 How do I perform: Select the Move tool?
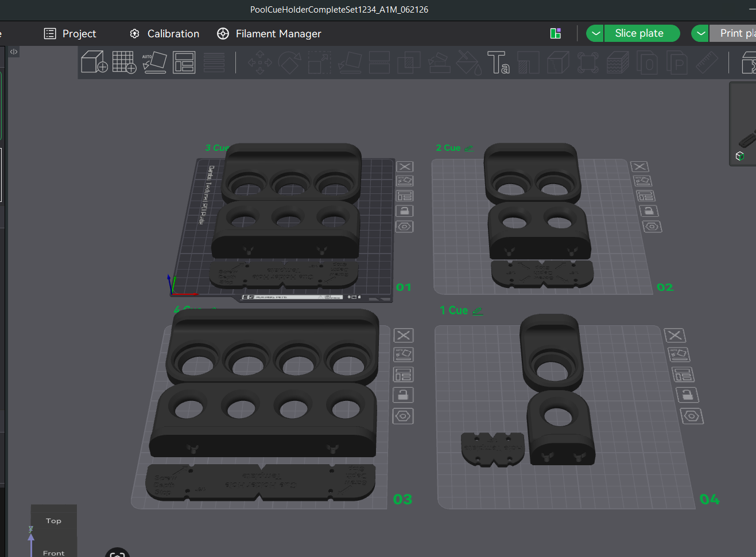[259, 62]
